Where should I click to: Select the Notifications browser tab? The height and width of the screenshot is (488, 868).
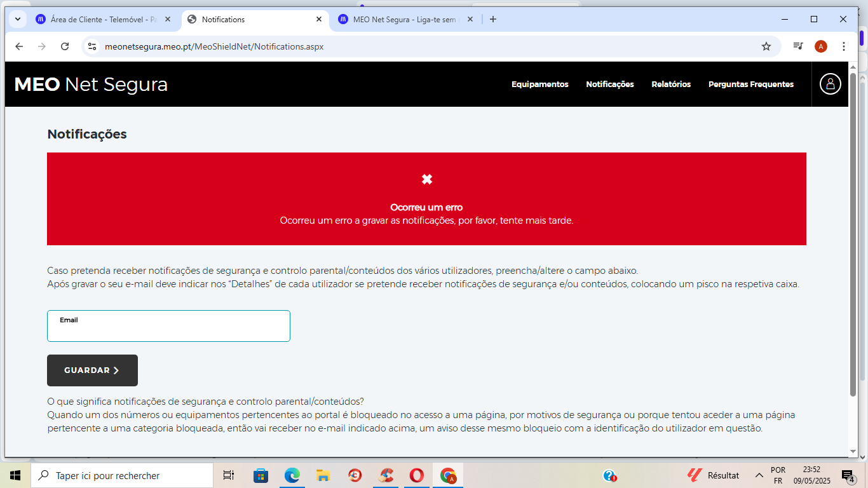pos(254,20)
